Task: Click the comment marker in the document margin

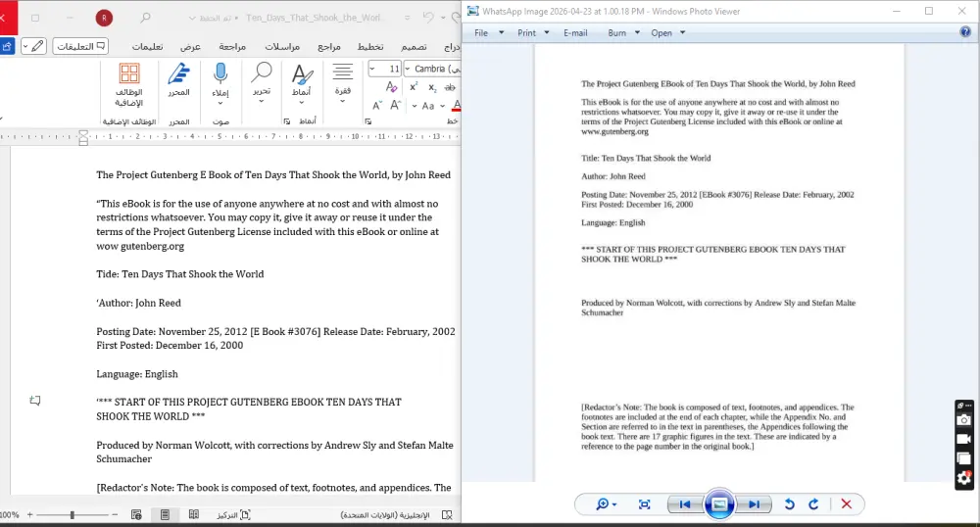Action: click(x=35, y=401)
